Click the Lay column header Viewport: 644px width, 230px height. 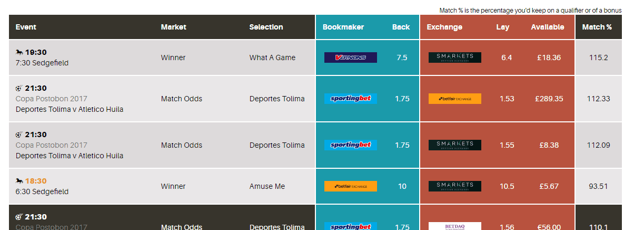coord(502,27)
